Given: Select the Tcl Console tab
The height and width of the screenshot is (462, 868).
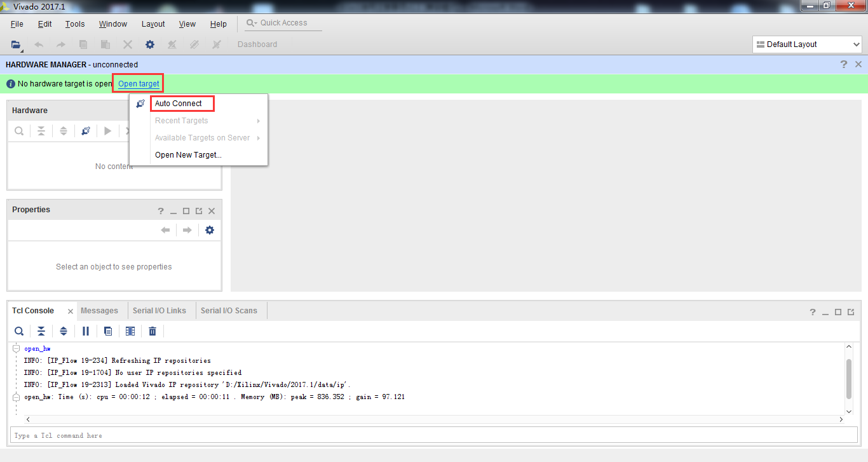Looking at the screenshot, I should [33, 311].
